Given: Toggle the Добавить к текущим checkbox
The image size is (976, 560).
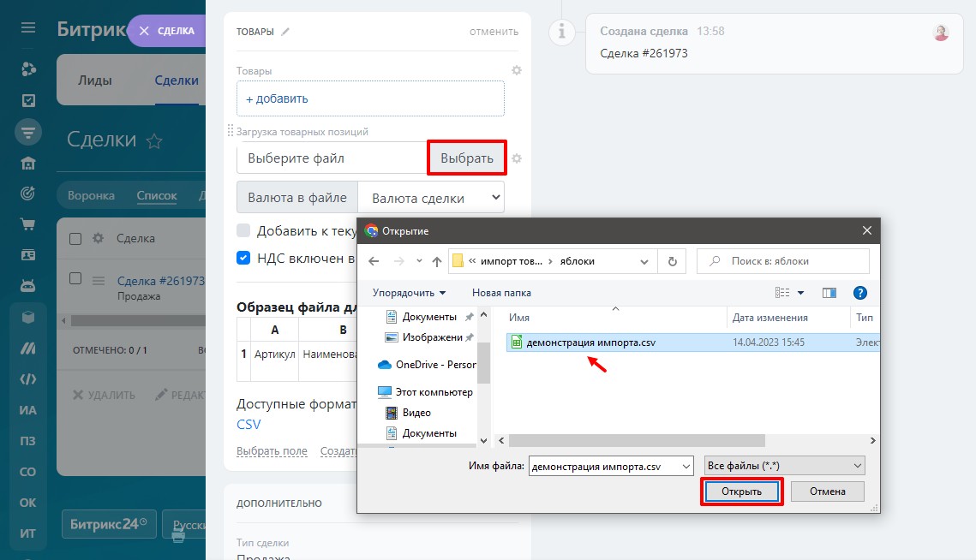Looking at the screenshot, I should click(243, 230).
